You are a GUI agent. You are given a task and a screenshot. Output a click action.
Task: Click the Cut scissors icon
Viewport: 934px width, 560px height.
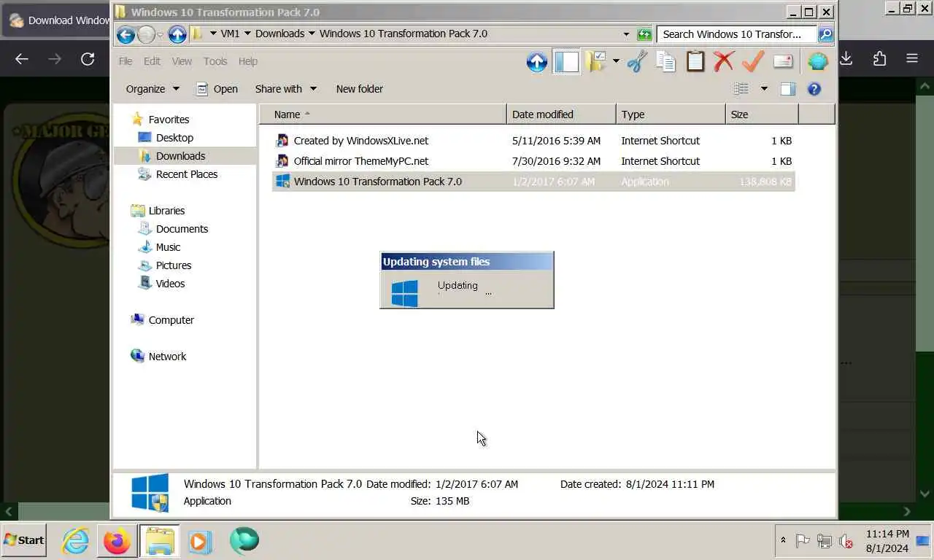[x=637, y=62]
